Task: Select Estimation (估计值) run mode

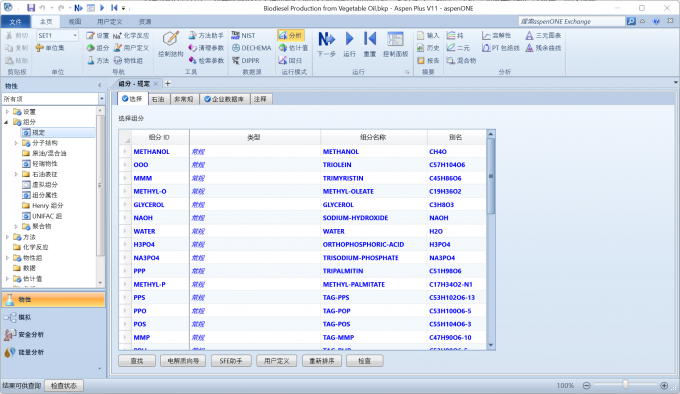Action: coord(293,48)
